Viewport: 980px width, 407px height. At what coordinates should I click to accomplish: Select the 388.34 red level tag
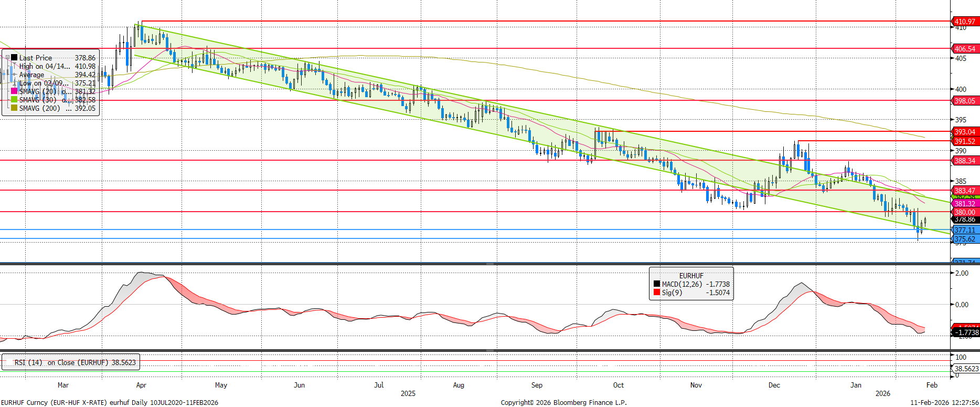point(965,161)
